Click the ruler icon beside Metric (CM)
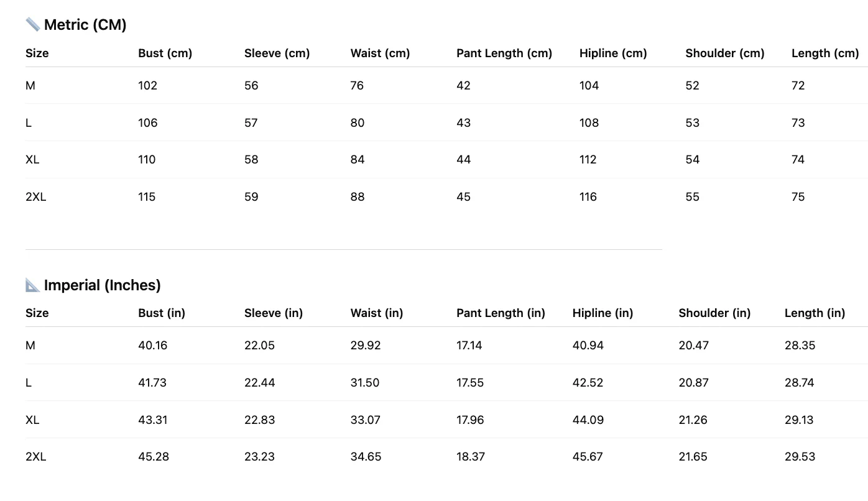The height and width of the screenshot is (501, 868). coord(33,25)
